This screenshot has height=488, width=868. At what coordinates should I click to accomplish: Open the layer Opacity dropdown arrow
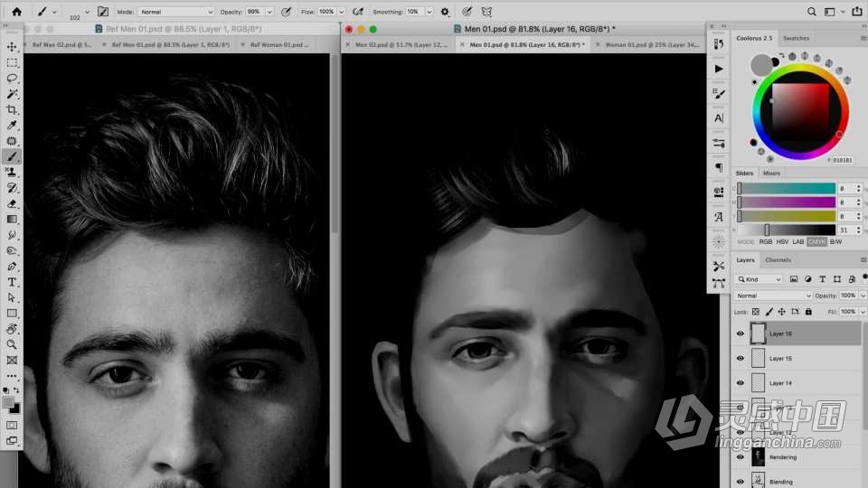[863, 296]
